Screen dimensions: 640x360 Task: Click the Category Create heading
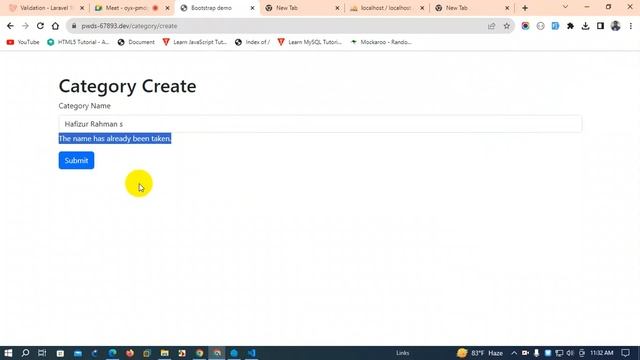[127, 86]
